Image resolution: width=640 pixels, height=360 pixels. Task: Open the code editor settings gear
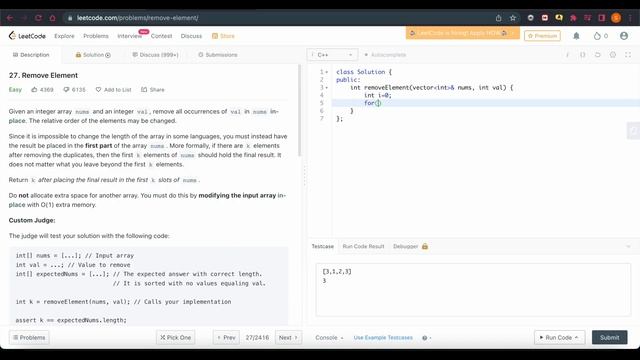613,55
